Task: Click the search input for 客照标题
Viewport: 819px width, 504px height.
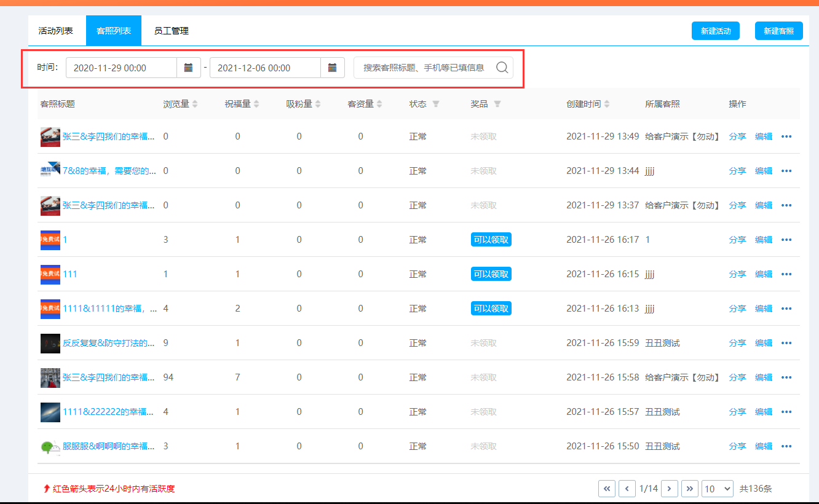Action: pyautogui.click(x=424, y=68)
